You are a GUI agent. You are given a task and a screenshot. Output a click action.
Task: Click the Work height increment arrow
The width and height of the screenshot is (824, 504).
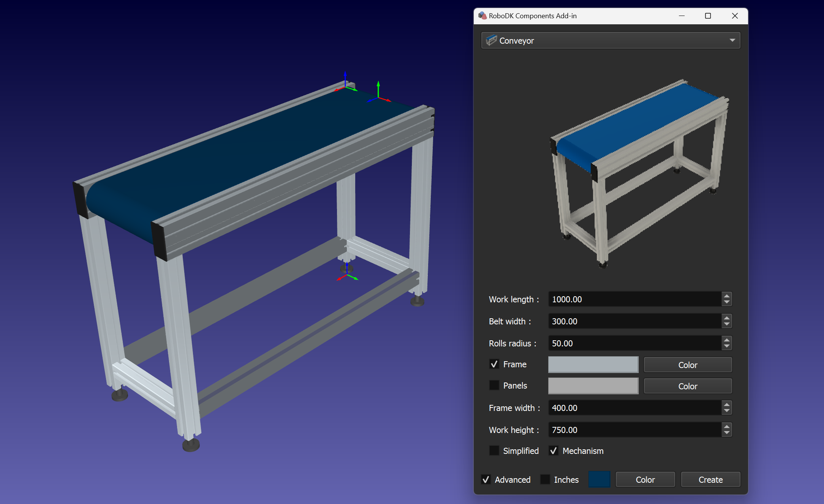pos(726,427)
